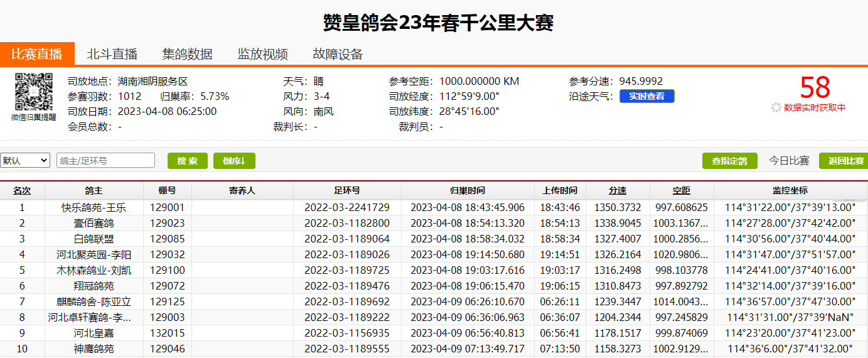Open 今日比赛 link
868x358 pixels.
click(x=789, y=161)
